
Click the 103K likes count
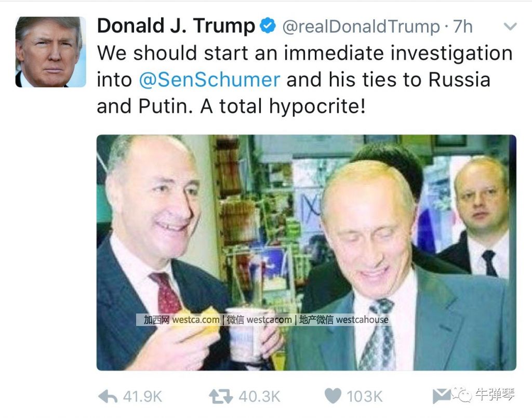coord(365,397)
